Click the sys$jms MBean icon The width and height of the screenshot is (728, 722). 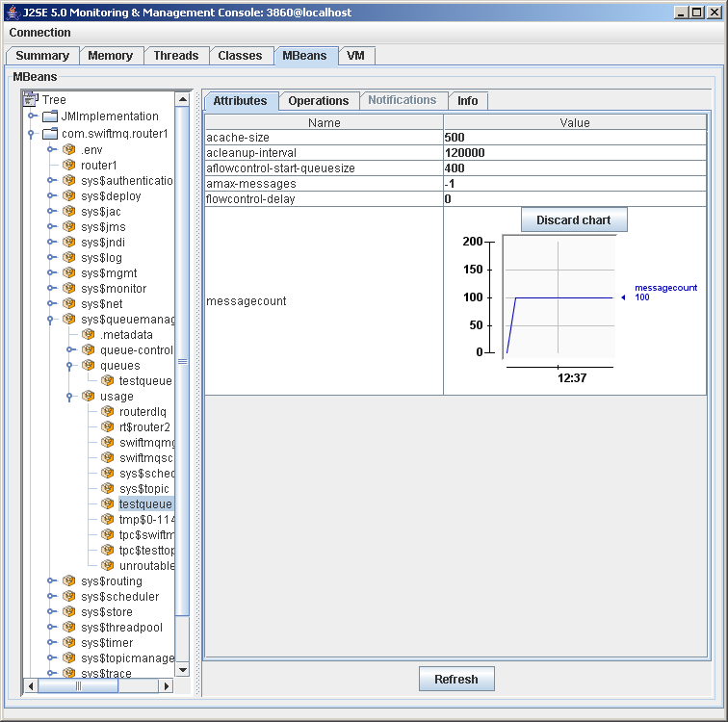(69, 227)
